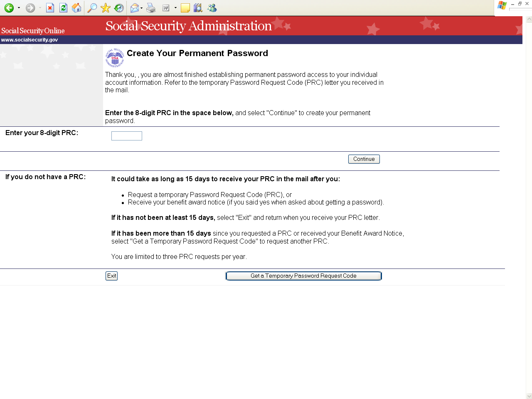This screenshot has width=532, height=399.
Task: Click the heading 'Create Your Permanent Password'
Action: 197,53
